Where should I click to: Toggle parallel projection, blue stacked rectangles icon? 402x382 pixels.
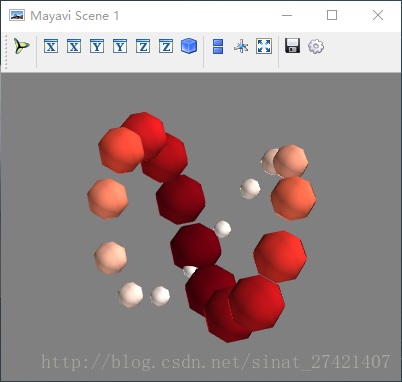218,46
